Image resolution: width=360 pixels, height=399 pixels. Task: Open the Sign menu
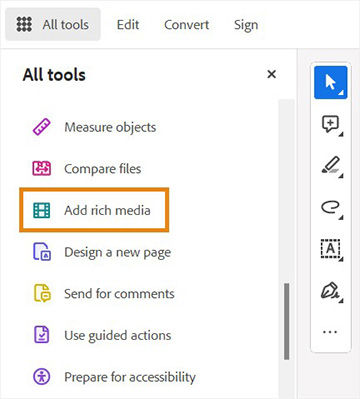click(x=246, y=25)
